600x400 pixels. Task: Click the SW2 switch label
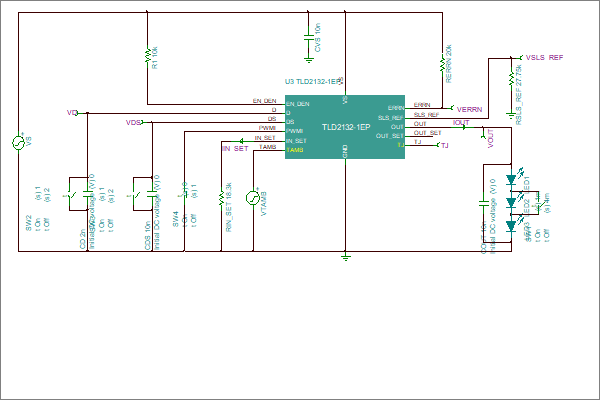tap(28, 222)
